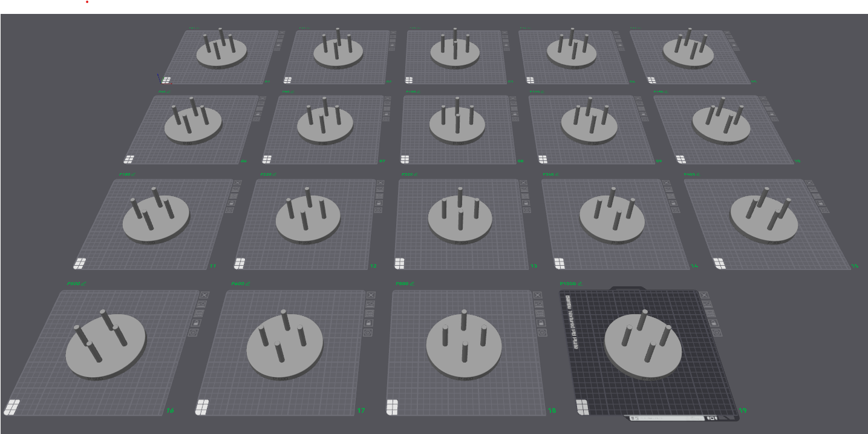Image resolution: width=868 pixels, height=434 pixels.
Task: Open plate settings for plate 14
Action: tap(676, 211)
